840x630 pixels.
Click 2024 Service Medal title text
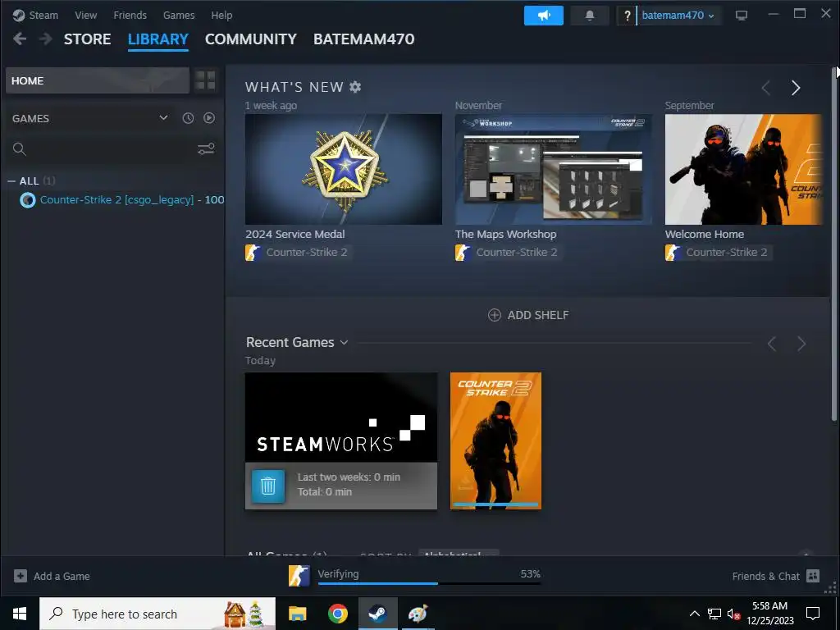[295, 234]
